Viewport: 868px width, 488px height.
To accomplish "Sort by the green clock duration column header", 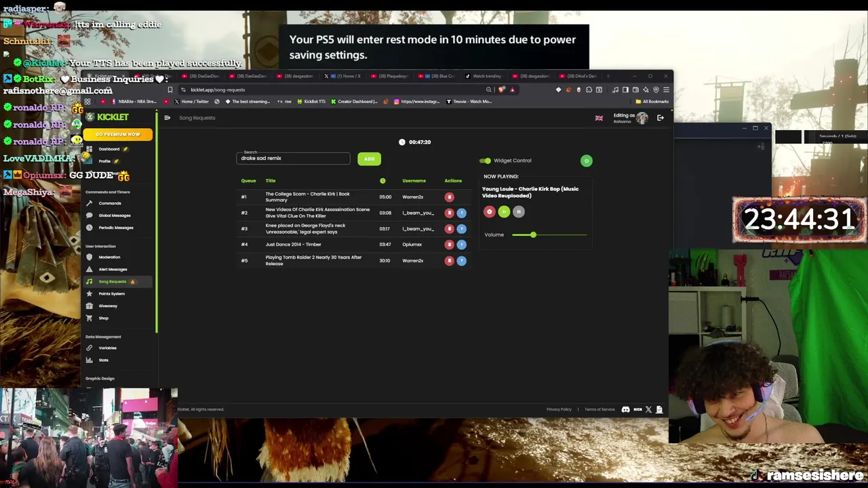I will click(382, 181).
